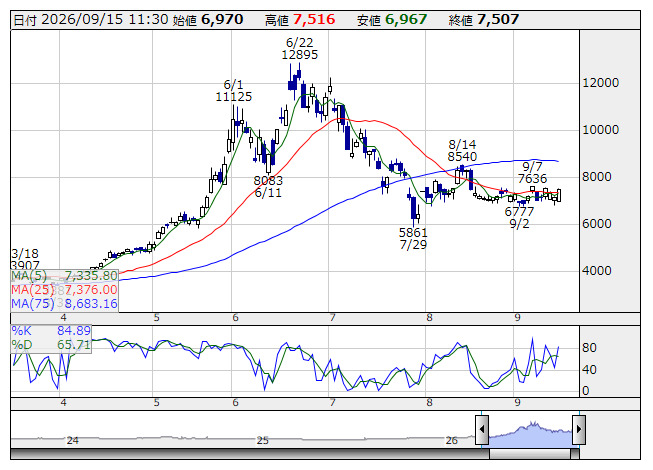Image resolution: width=653 pixels, height=470 pixels.
Task: Click the 10000 price axis label
Action: (600, 130)
